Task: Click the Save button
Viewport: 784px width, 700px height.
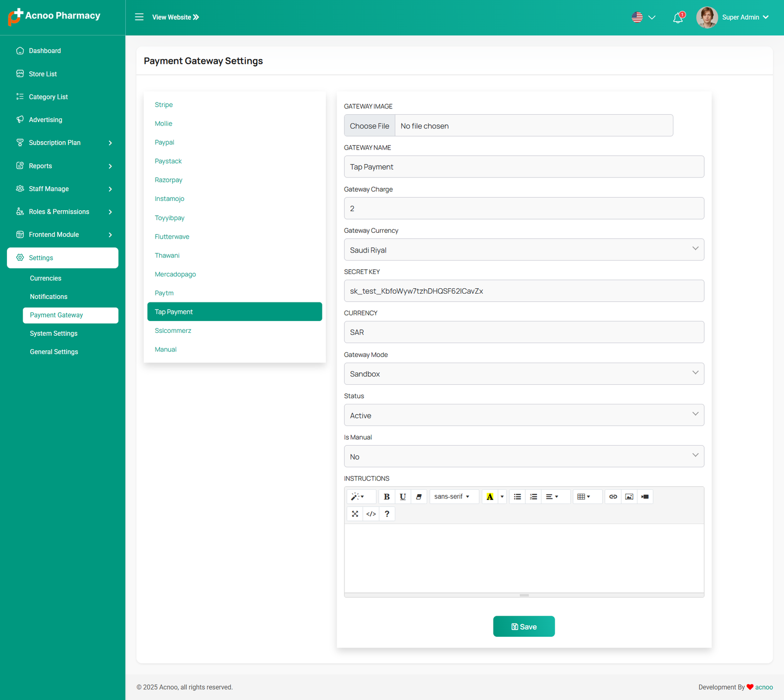Action: [x=524, y=626]
